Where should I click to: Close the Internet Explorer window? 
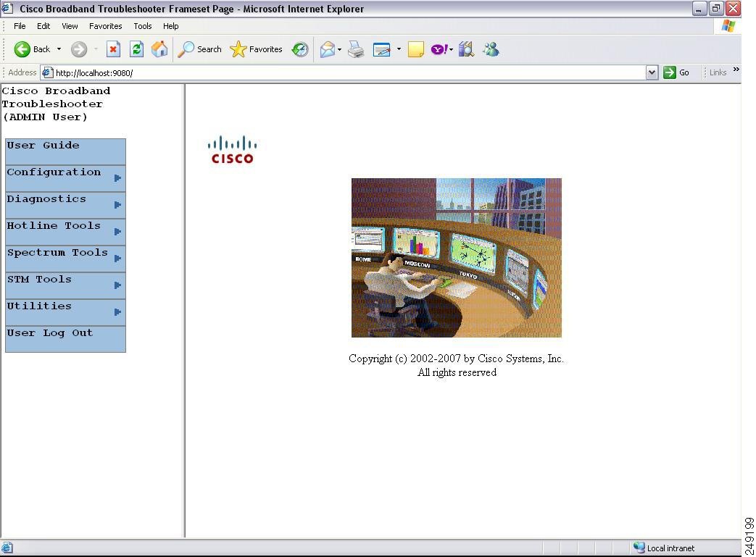click(734, 8)
